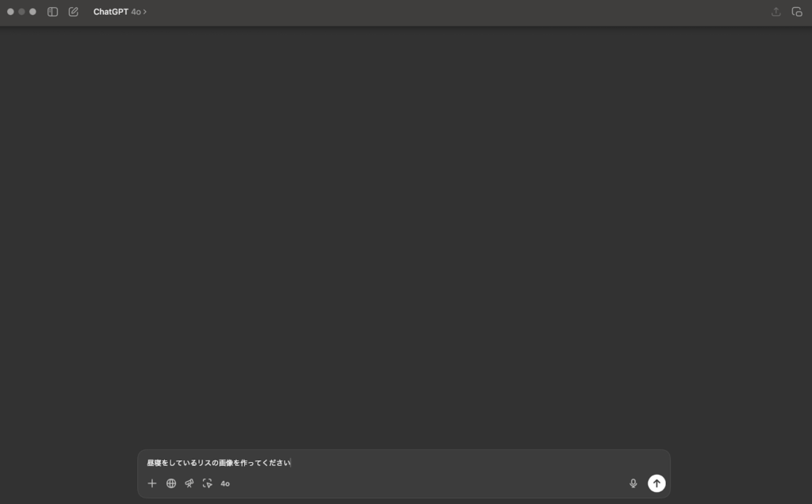Minimize the ChatGPT window
This screenshot has height=504, width=812.
tap(21, 11)
